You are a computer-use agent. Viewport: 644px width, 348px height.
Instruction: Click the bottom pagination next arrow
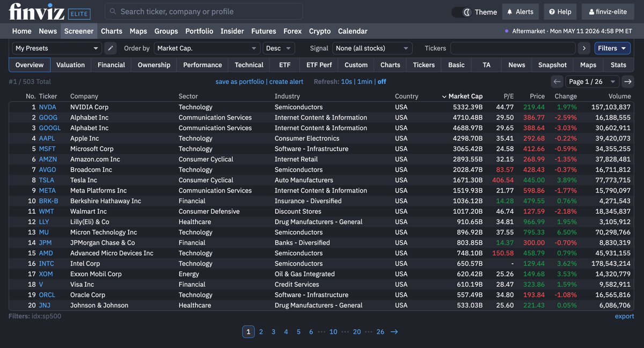click(394, 332)
